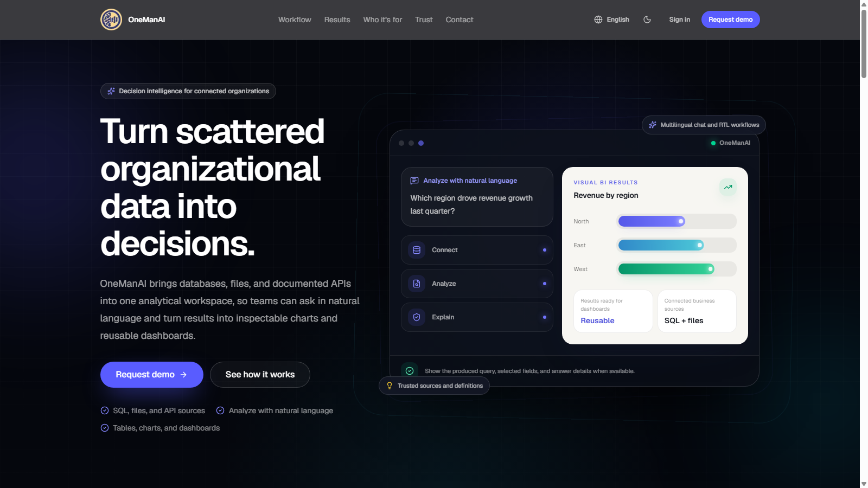Click the Which region drove revenue growth question
Image resolution: width=868 pixels, height=488 pixels.
[x=471, y=204]
